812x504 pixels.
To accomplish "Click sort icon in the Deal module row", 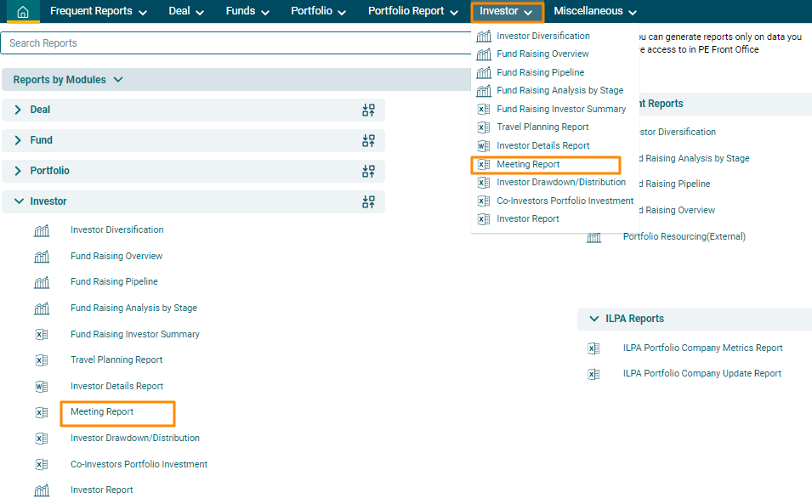I will click(x=368, y=110).
